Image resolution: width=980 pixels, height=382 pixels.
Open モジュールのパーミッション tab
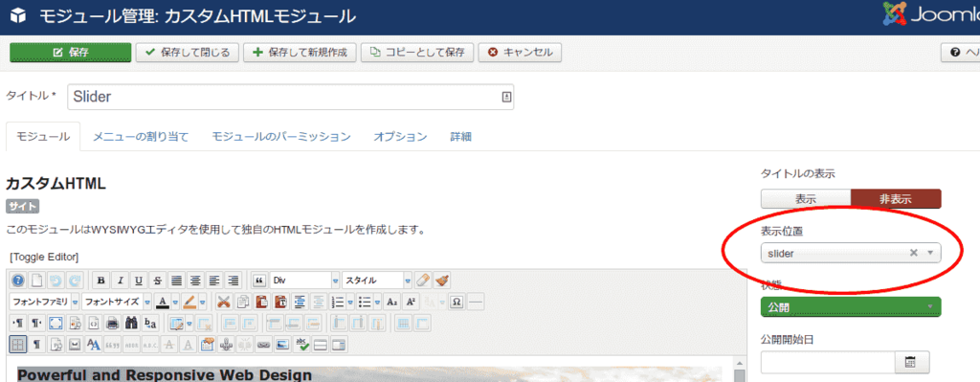coord(280,136)
